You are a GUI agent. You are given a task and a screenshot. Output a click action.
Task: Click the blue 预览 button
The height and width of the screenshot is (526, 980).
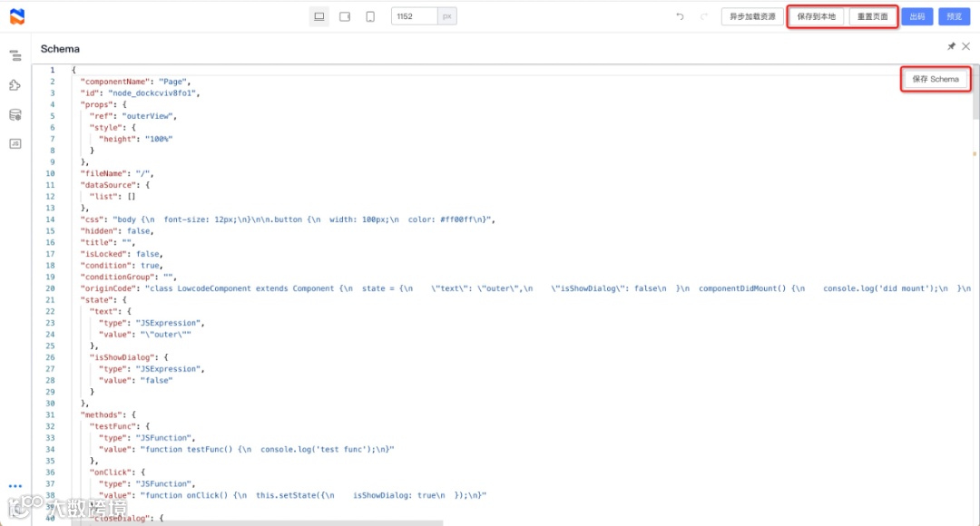click(954, 17)
